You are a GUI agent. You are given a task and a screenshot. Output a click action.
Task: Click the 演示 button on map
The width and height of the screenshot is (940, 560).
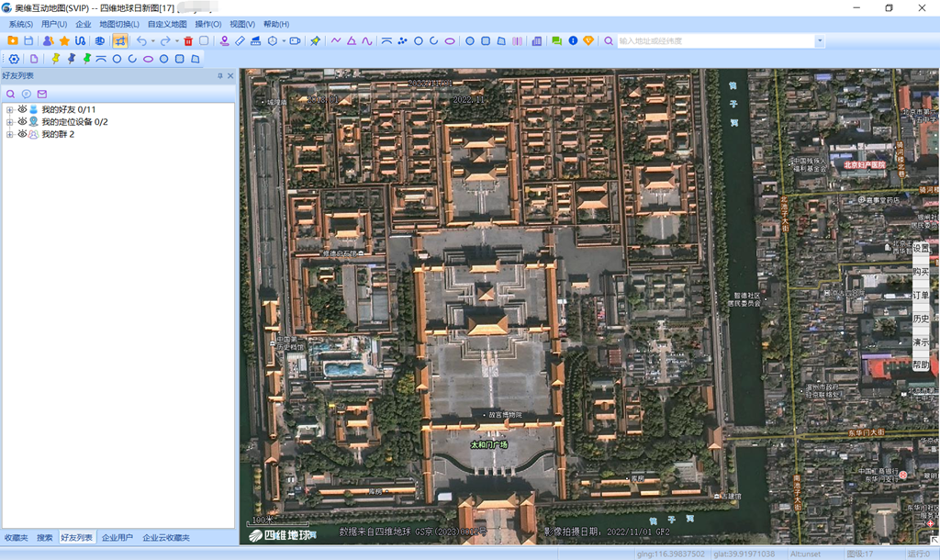coord(921,342)
